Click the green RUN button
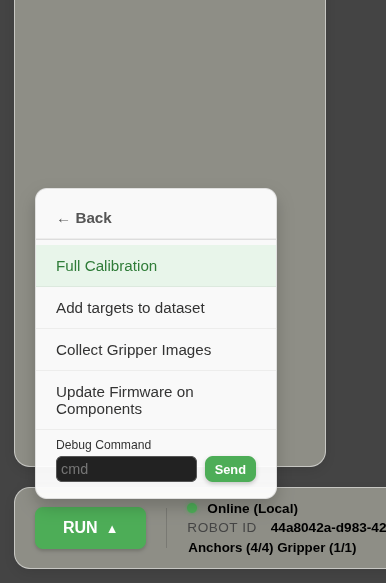The height and width of the screenshot is (583, 386). 90,528
